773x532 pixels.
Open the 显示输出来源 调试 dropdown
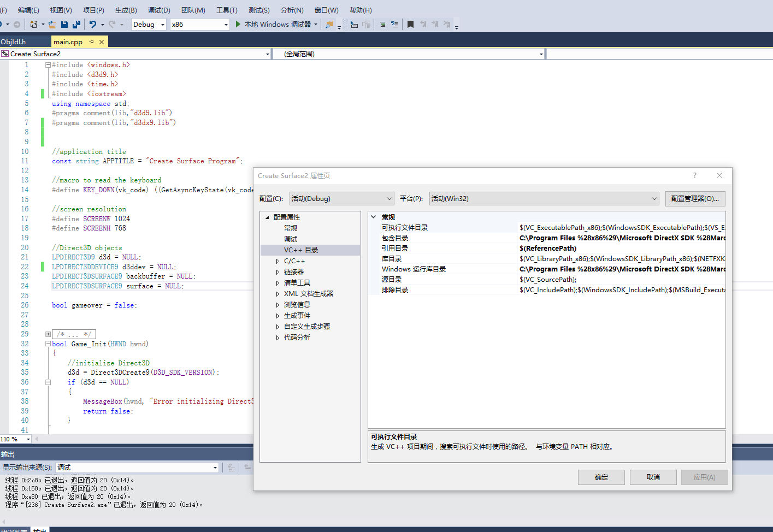tap(137, 468)
